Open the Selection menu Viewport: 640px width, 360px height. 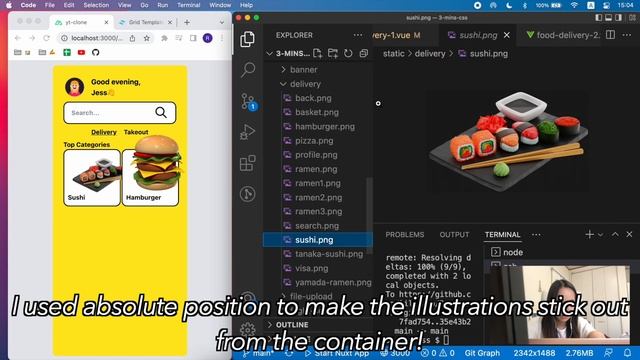click(96, 5)
